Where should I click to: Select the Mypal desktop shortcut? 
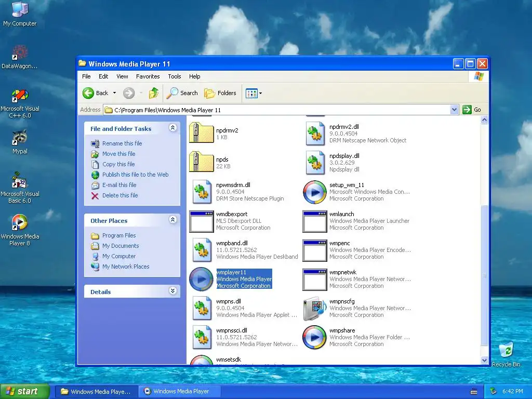20,142
